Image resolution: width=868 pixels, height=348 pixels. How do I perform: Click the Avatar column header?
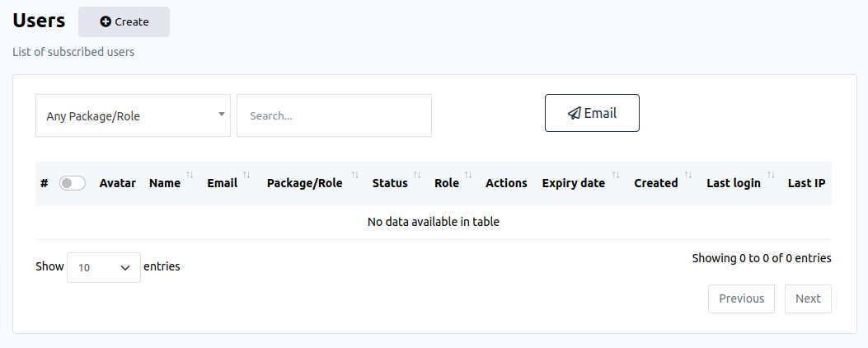tap(117, 183)
